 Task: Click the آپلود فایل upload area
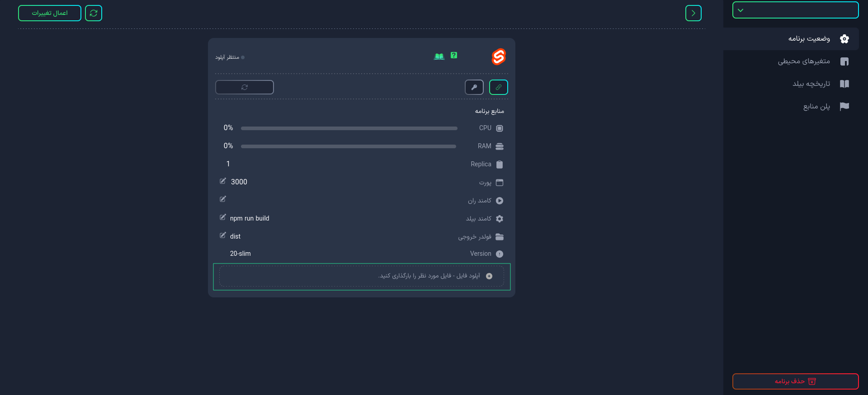coord(362,276)
